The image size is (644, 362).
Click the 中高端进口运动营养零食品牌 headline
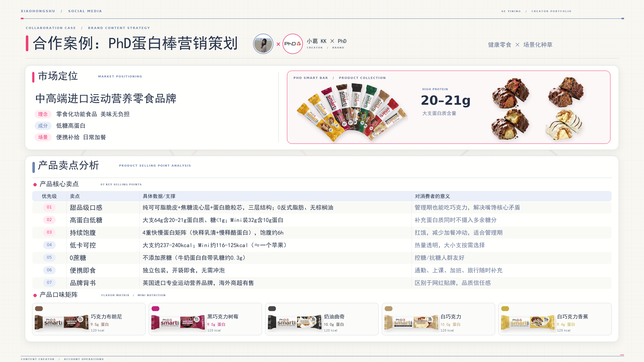point(106,99)
